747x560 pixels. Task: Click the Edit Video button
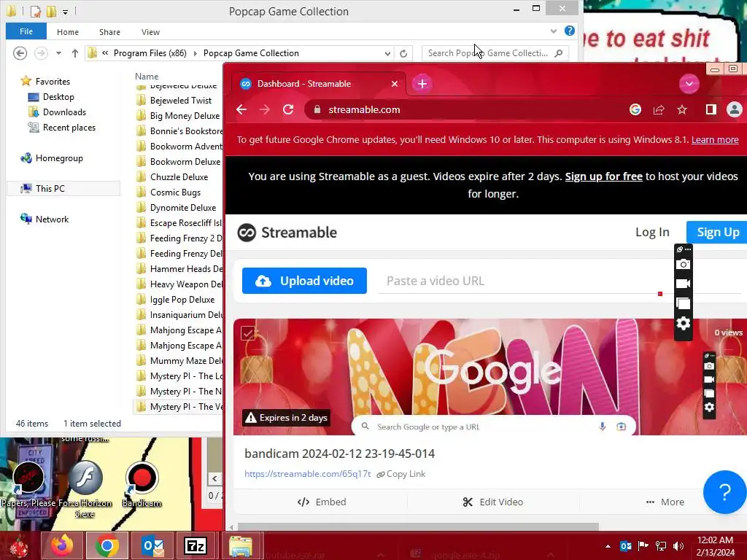493,502
